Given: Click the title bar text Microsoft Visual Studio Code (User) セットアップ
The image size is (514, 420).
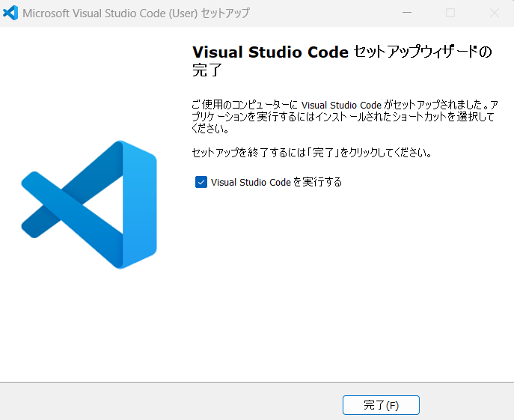Looking at the screenshot, I should click(136, 13).
